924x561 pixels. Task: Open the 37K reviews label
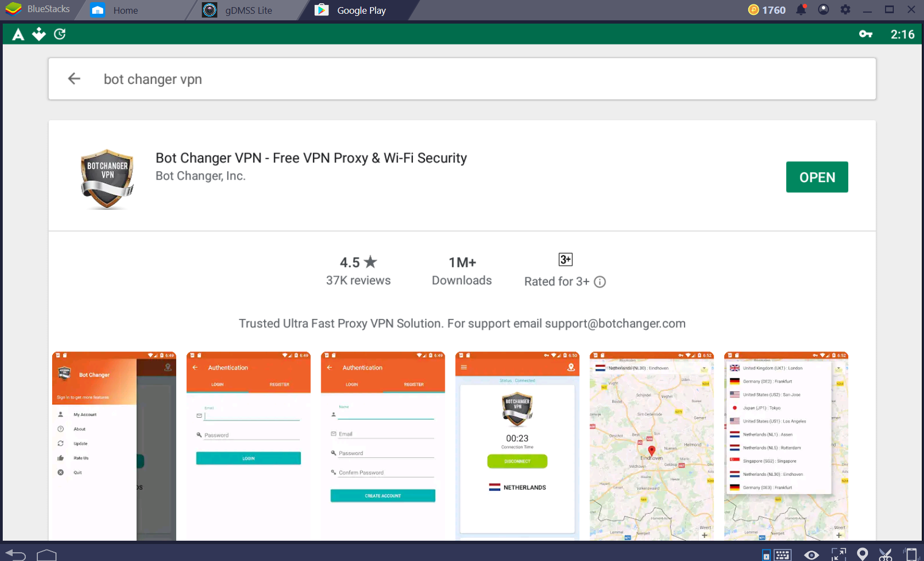pyautogui.click(x=358, y=280)
